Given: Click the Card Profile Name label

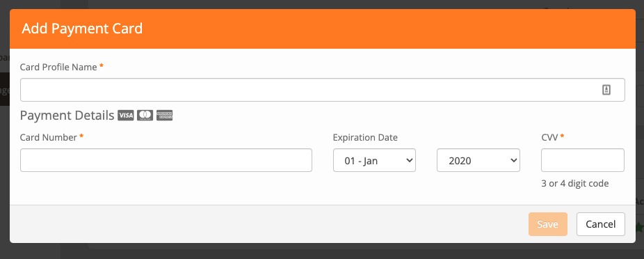Looking at the screenshot, I should 58,67.
